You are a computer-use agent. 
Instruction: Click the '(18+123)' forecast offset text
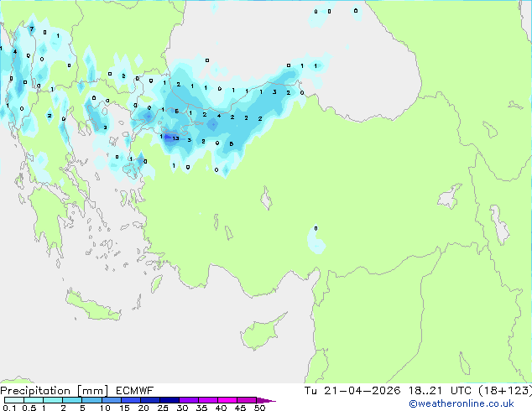505,390
